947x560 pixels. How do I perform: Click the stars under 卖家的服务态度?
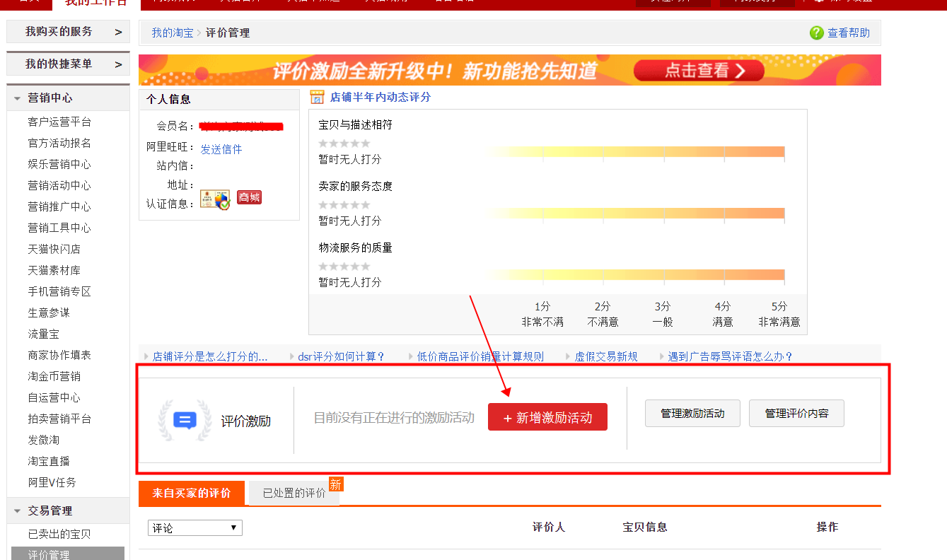point(344,205)
